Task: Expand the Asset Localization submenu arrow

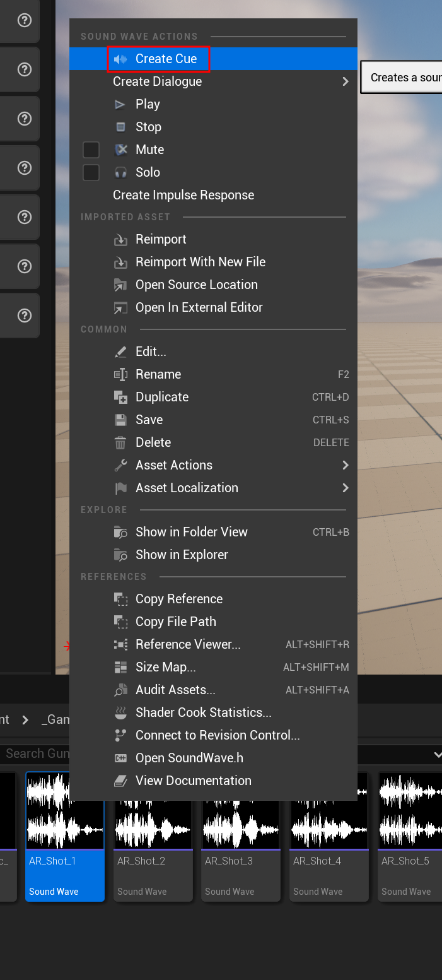Action: coord(346,488)
